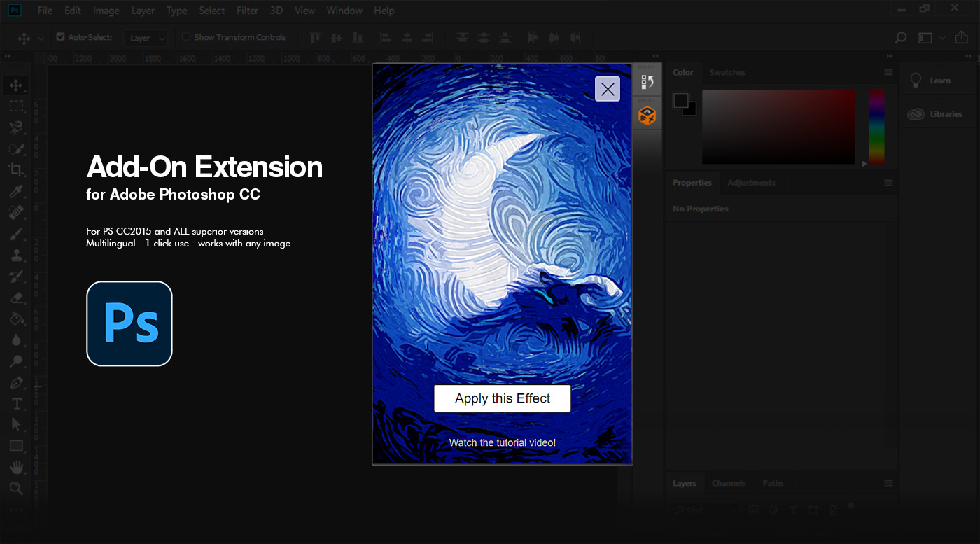Select the Brush tool

coord(15,234)
